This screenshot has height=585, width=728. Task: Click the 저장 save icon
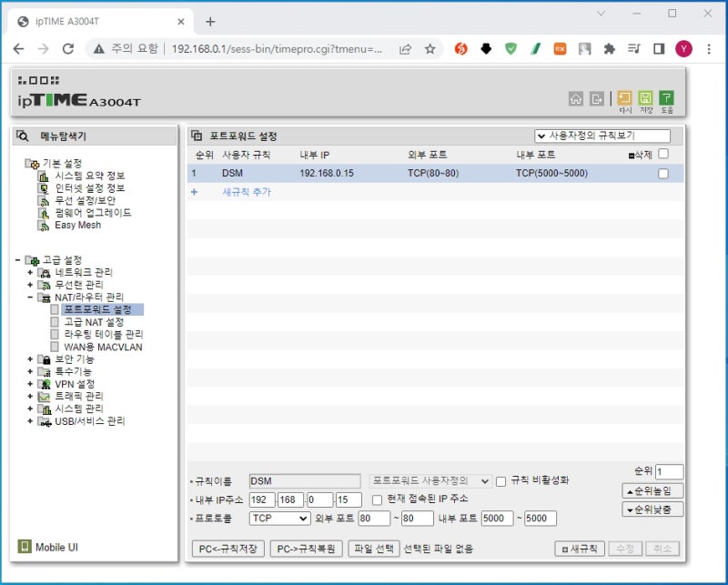[646, 97]
